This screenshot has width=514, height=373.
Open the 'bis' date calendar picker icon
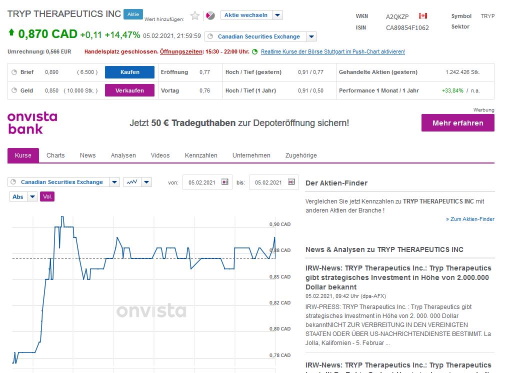coord(291,182)
